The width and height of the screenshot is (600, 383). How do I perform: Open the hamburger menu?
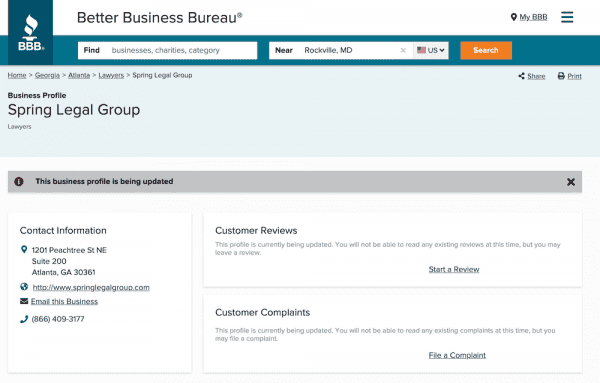point(567,17)
